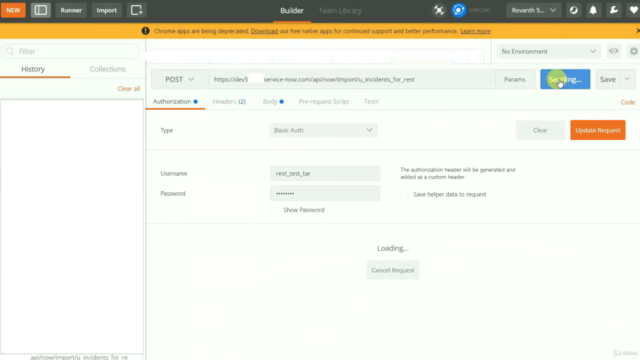The image size is (640, 360).
Task: Click the Username field
Action: pos(325,173)
